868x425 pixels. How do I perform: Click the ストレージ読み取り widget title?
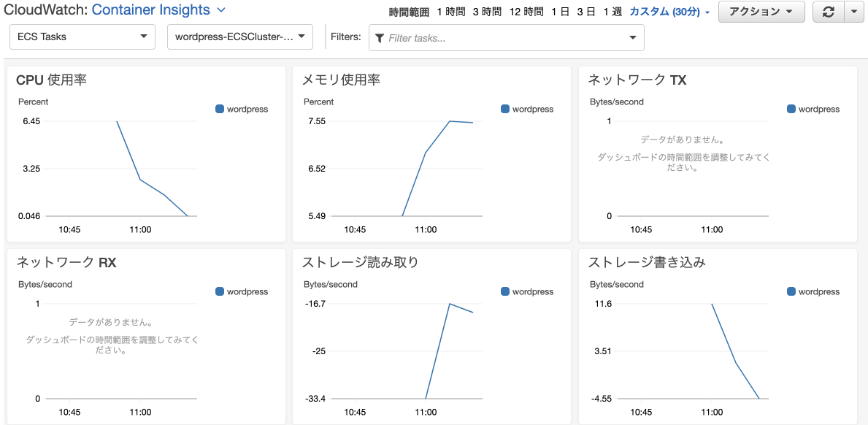361,262
